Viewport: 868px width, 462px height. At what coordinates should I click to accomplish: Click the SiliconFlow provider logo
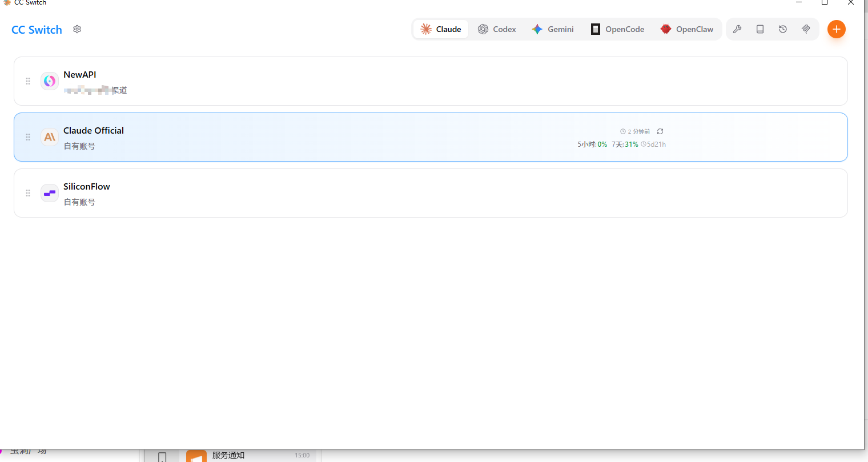50,193
